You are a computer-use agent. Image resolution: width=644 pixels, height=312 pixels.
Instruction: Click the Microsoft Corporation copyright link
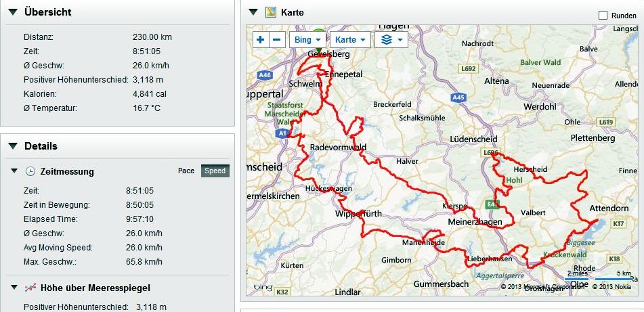coord(542,286)
